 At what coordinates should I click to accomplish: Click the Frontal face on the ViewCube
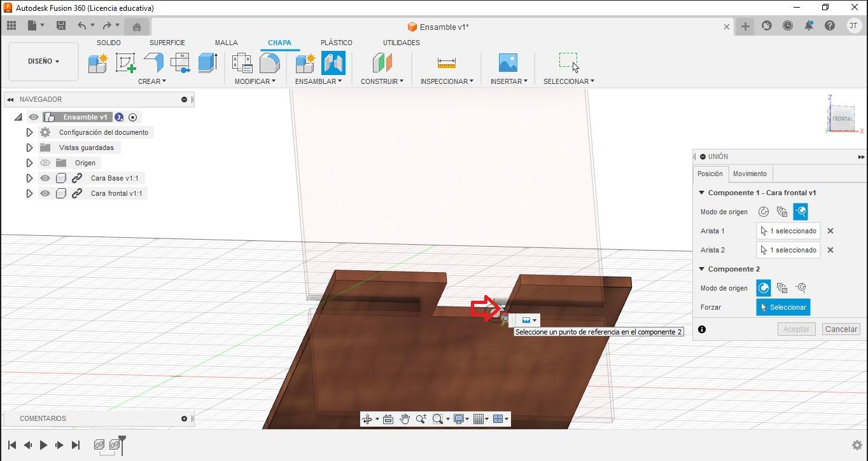(x=841, y=118)
